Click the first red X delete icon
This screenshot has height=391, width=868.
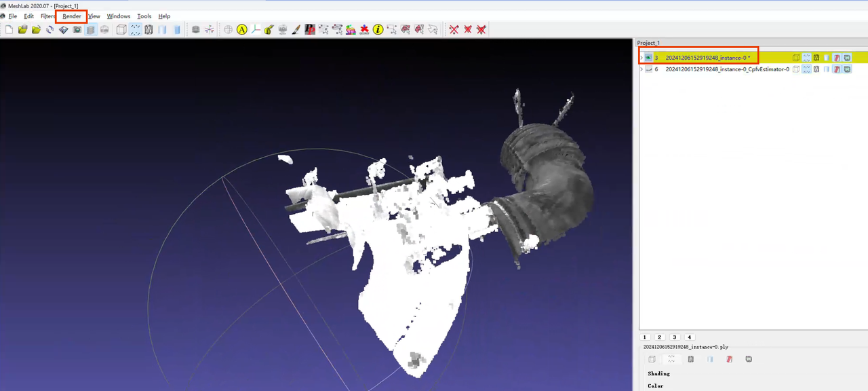click(x=454, y=29)
